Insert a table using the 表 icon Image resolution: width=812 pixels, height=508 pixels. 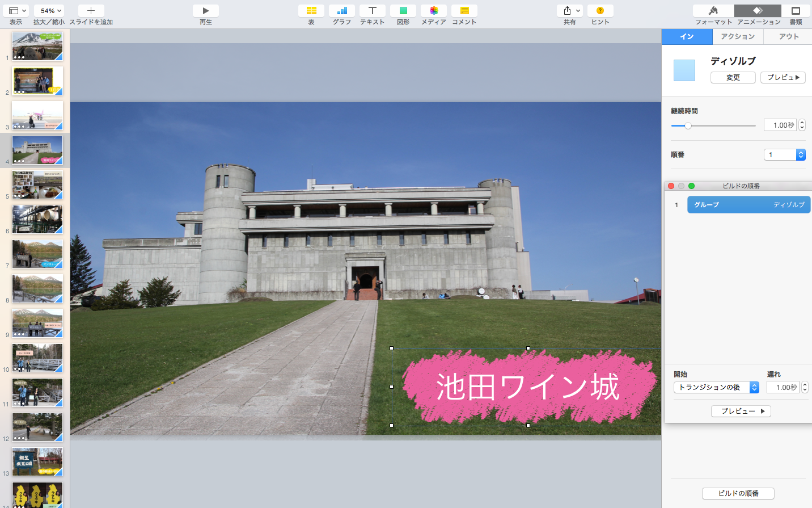(x=311, y=11)
